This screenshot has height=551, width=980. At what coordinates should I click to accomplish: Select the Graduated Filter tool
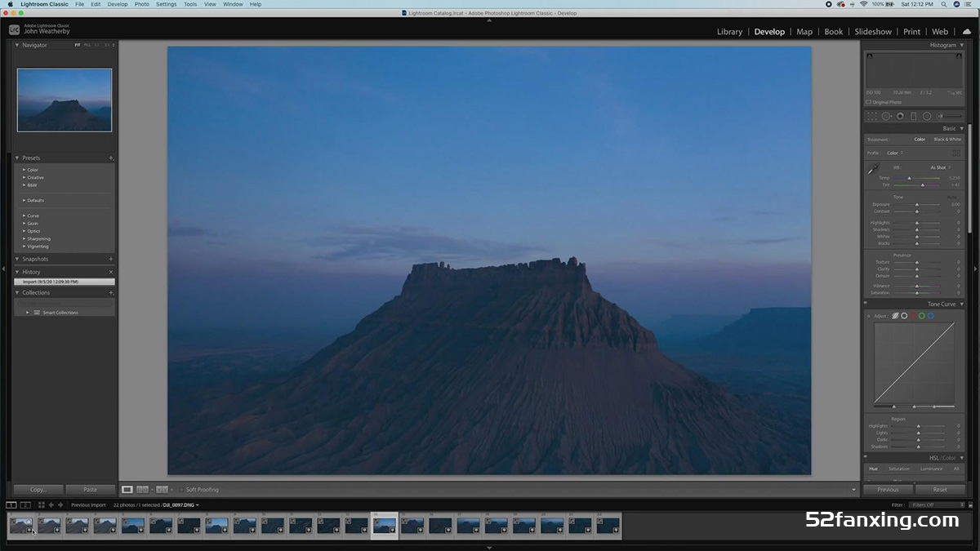[x=913, y=116]
